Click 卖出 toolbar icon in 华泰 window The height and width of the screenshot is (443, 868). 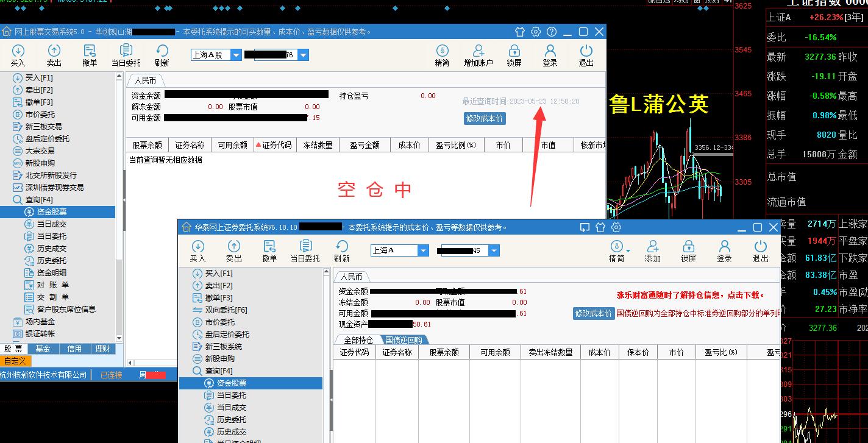coord(234,251)
